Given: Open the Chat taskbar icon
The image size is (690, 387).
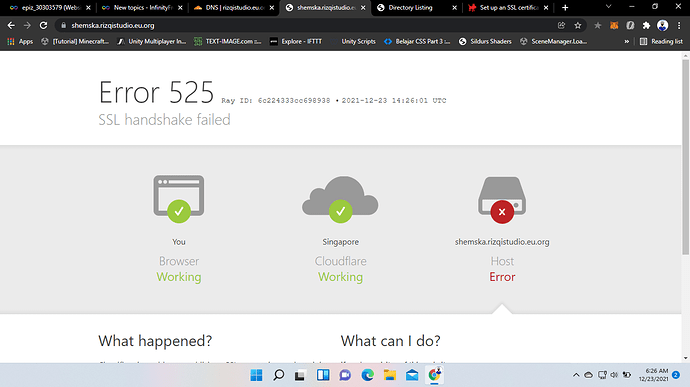Looking at the screenshot, I should pos(345,375).
